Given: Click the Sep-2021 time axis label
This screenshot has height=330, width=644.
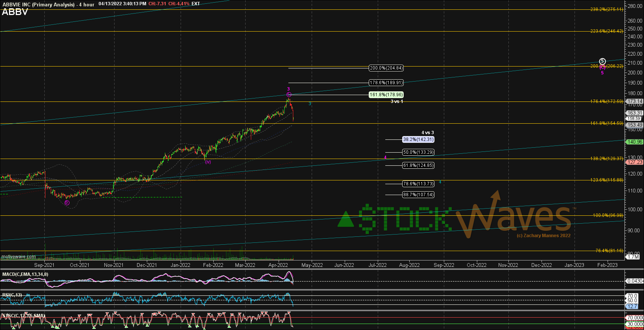Looking at the screenshot, I should (44, 265).
